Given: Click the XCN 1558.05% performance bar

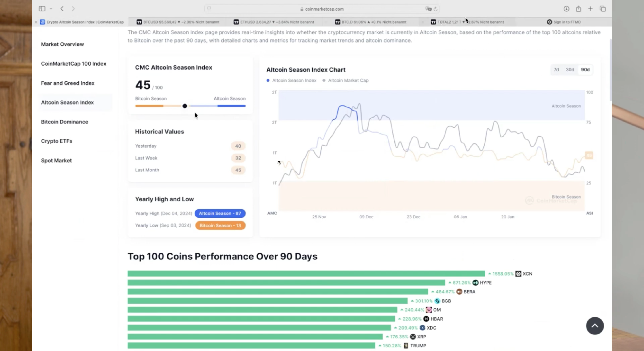Looking at the screenshot, I should (306, 274).
